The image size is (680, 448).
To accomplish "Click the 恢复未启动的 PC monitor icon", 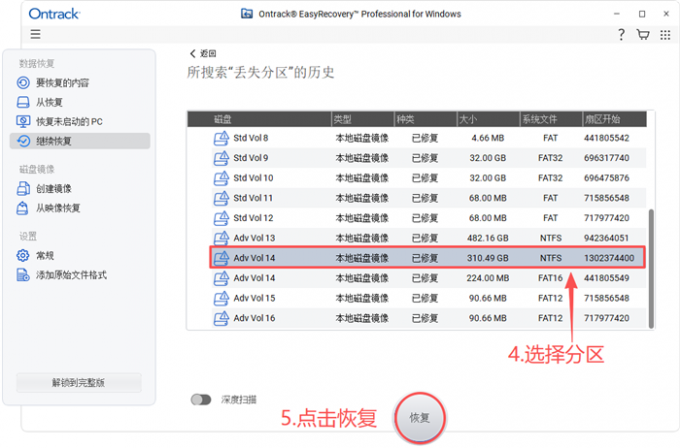I will [23, 121].
